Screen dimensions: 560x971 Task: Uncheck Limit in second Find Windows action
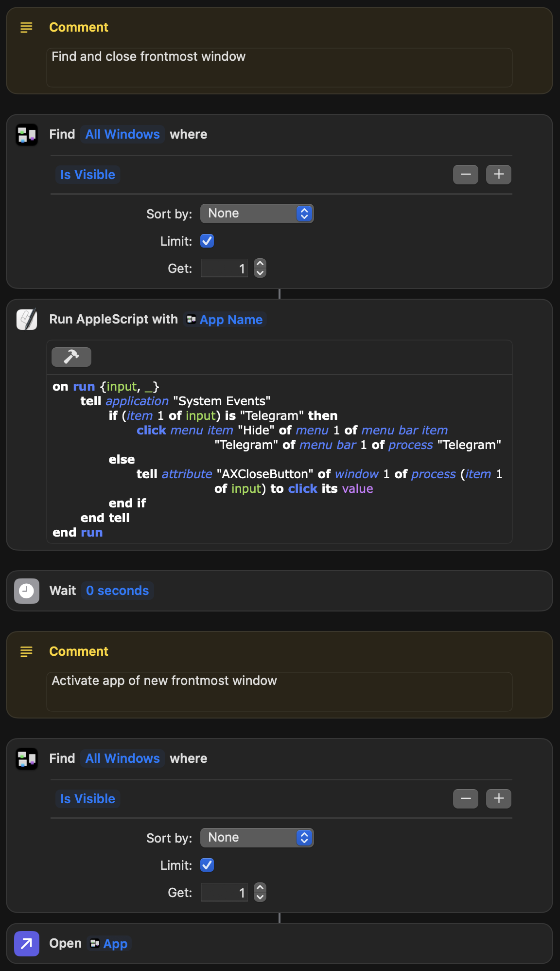(x=207, y=865)
